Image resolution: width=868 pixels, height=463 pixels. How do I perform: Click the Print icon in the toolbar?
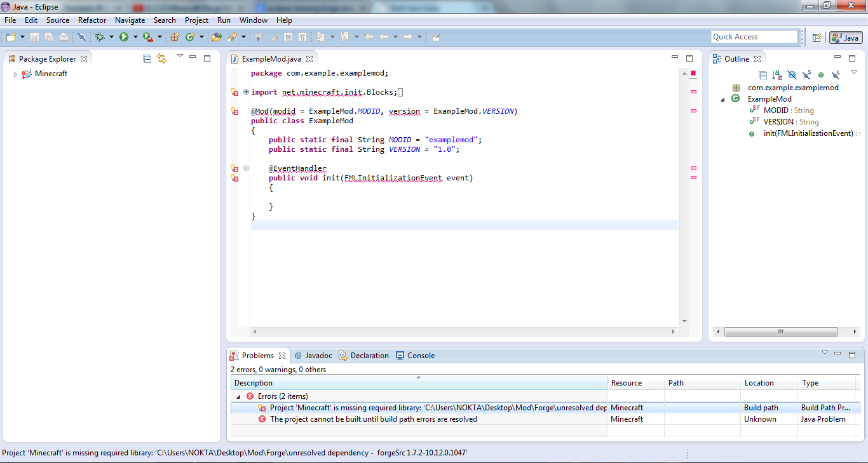(x=64, y=37)
